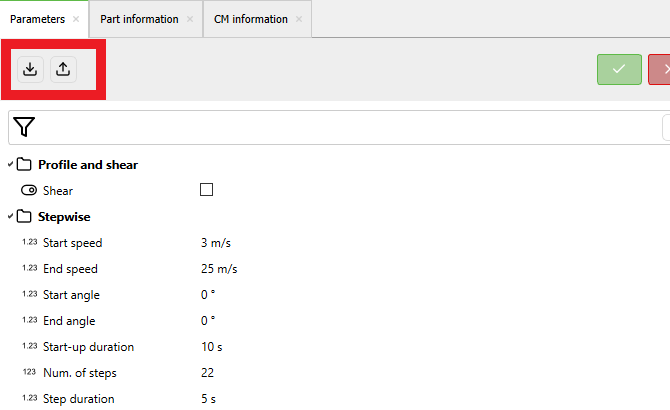Edit the Num. of steps value 22
The image size is (670, 410).
[207, 373]
